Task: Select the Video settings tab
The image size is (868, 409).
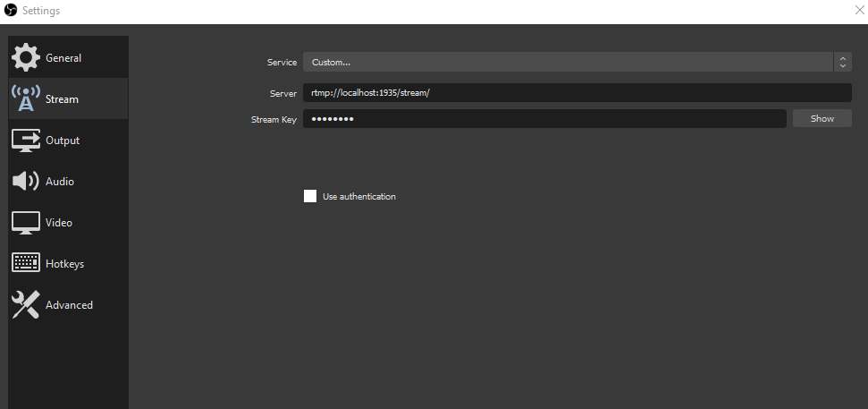Action: click(69, 223)
